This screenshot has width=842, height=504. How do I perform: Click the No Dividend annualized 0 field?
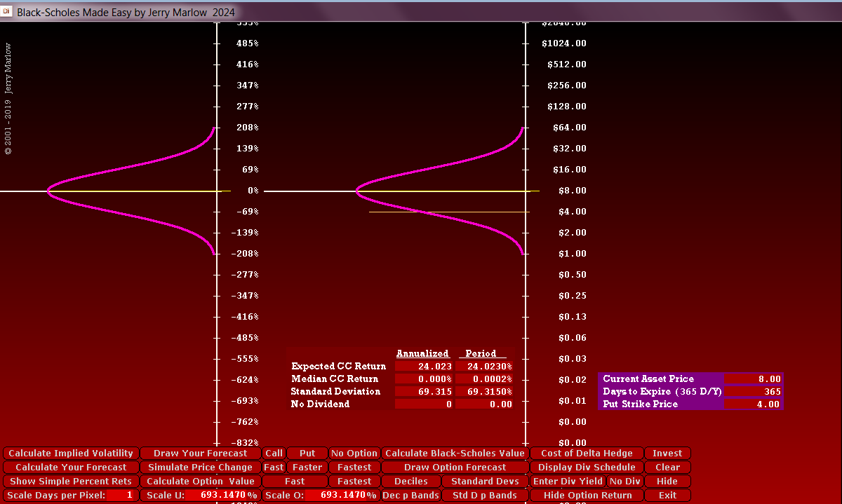pos(424,404)
